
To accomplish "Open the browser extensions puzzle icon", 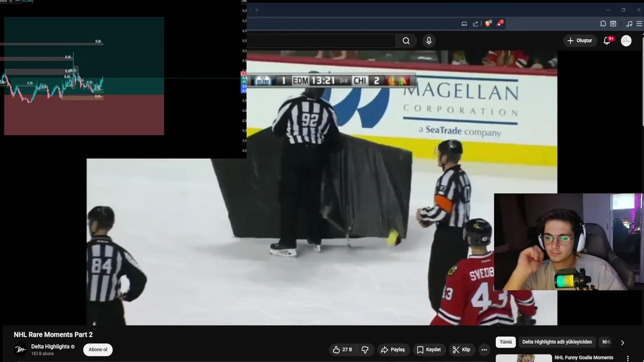I will 603,24.
